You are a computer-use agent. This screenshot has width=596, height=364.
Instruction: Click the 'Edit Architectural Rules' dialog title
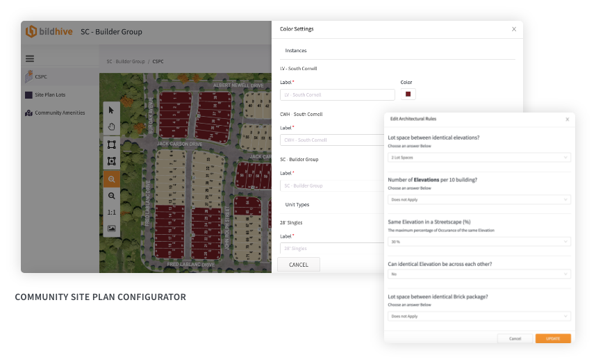(x=413, y=119)
